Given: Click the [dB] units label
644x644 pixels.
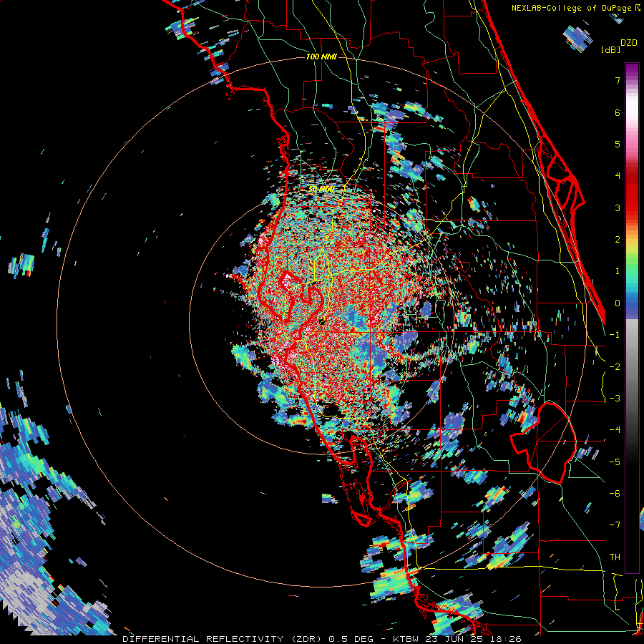Looking at the screenshot, I should [x=610, y=49].
